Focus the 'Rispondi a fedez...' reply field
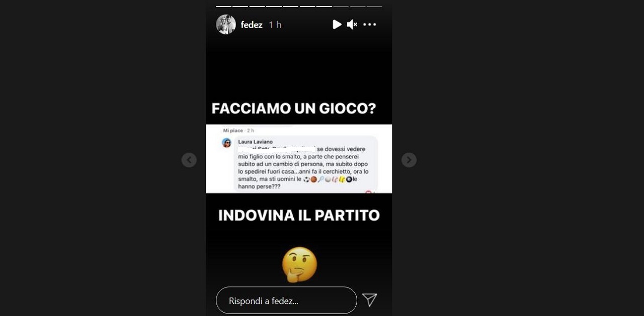The width and height of the screenshot is (644, 316). 286,300
